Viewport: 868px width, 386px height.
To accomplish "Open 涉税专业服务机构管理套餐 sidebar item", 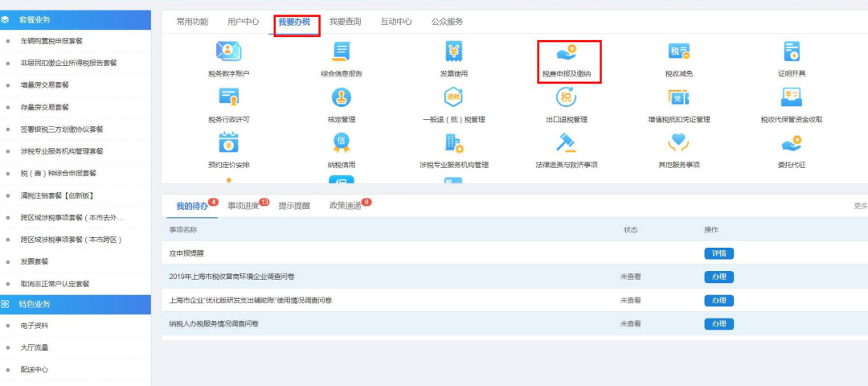I will tap(61, 151).
